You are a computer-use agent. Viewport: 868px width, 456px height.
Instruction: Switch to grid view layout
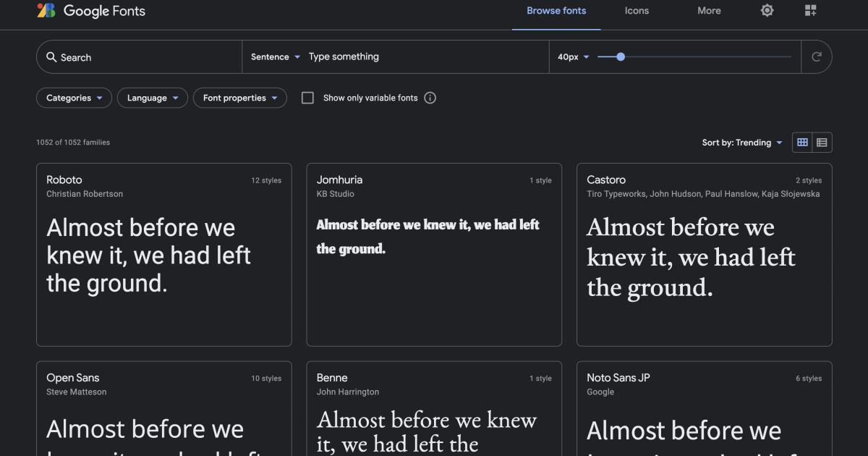[x=802, y=142]
